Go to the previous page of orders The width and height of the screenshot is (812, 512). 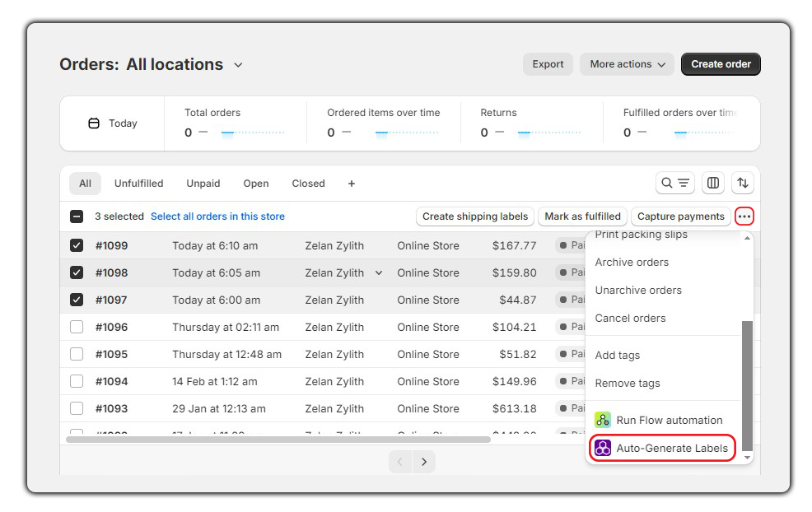pyautogui.click(x=400, y=461)
